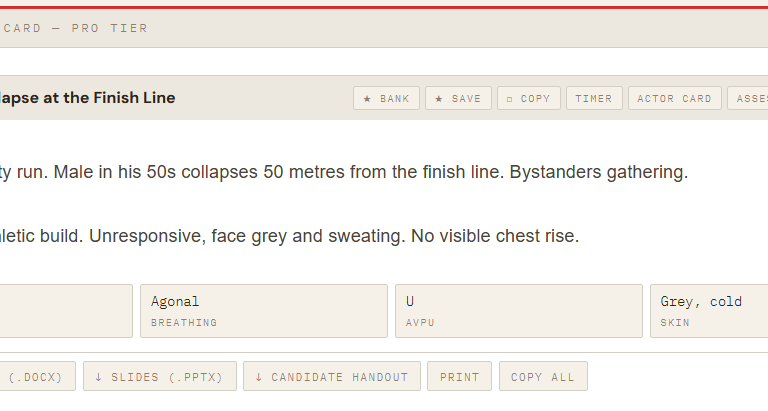Print the scenario card

[x=459, y=376]
